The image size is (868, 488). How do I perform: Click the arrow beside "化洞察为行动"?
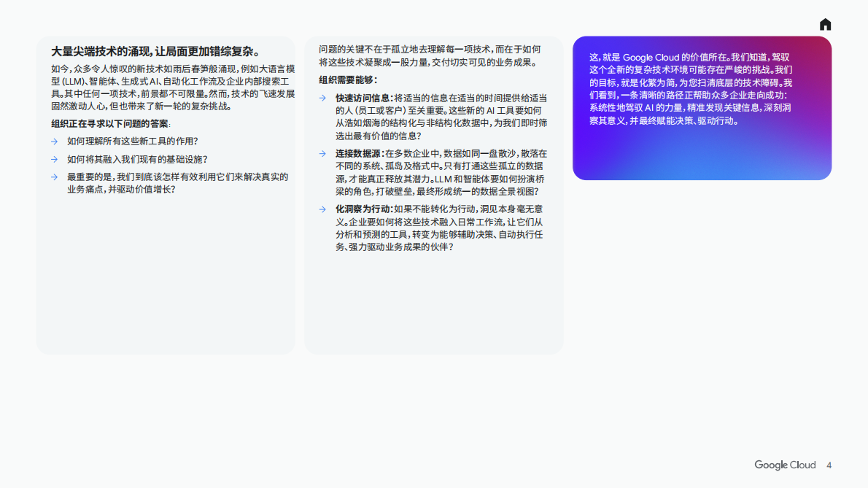click(322, 210)
